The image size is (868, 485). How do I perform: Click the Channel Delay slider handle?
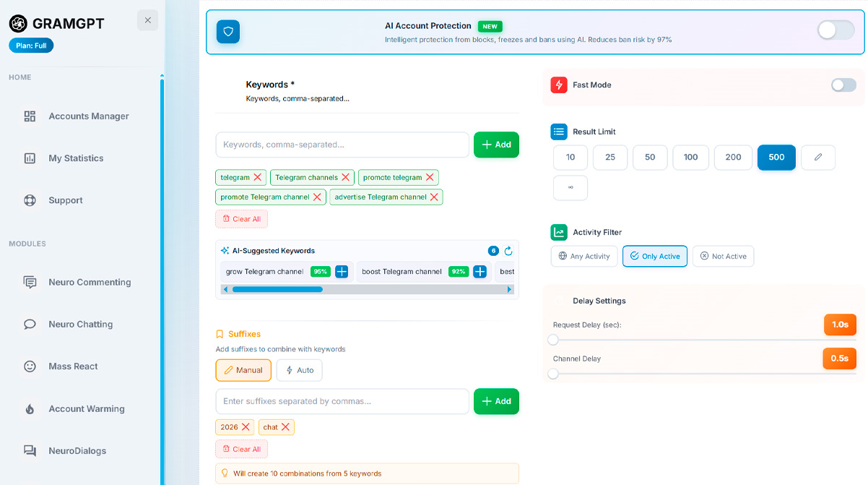tap(553, 374)
